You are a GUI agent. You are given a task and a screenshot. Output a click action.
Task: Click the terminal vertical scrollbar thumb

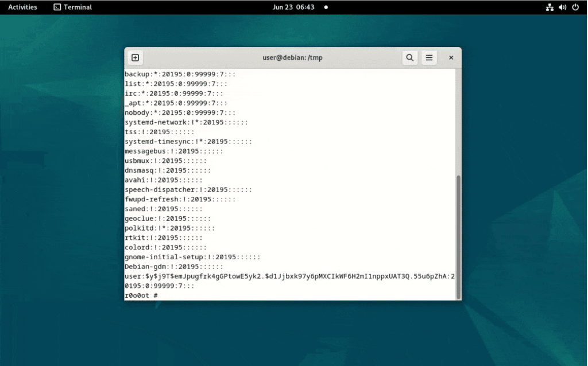(458, 237)
